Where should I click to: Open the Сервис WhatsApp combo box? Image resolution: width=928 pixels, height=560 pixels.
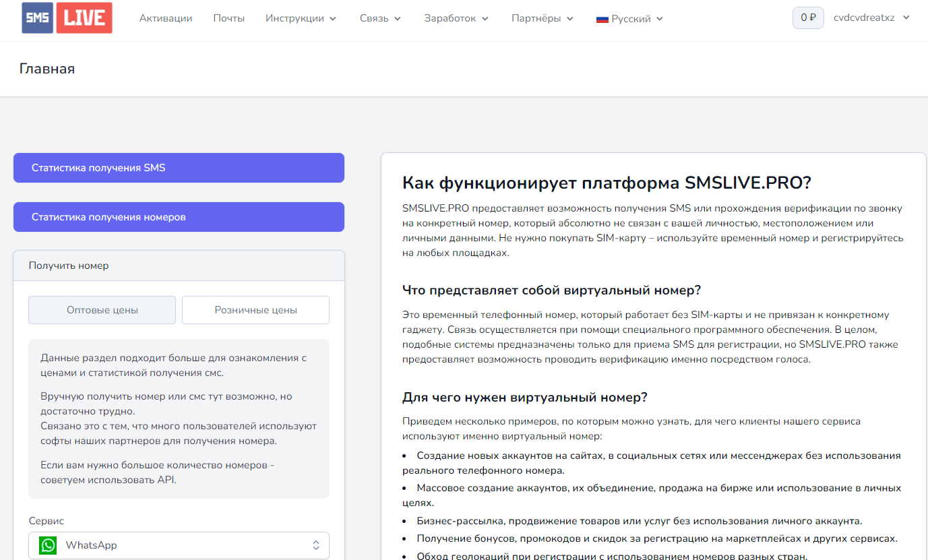coord(179,545)
